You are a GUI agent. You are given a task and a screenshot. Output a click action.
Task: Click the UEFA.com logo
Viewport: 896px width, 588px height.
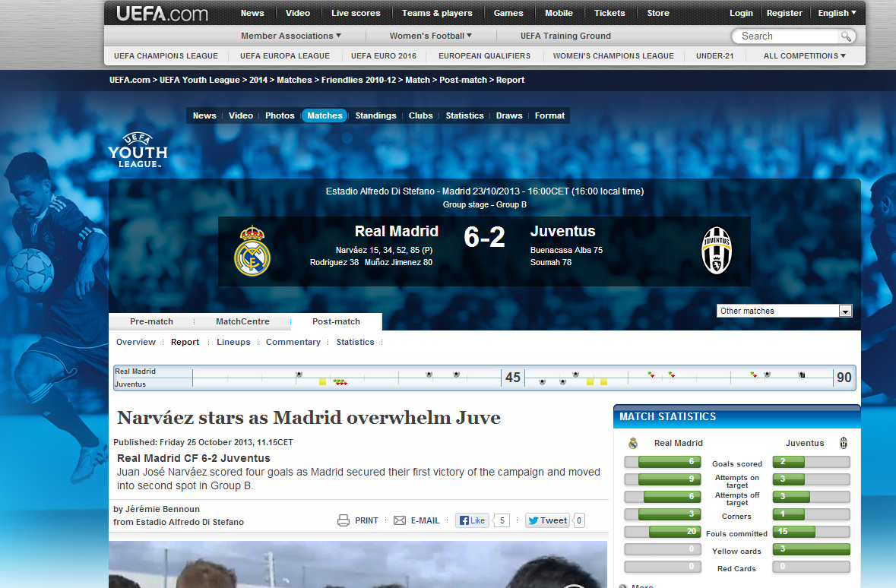[163, 14]
